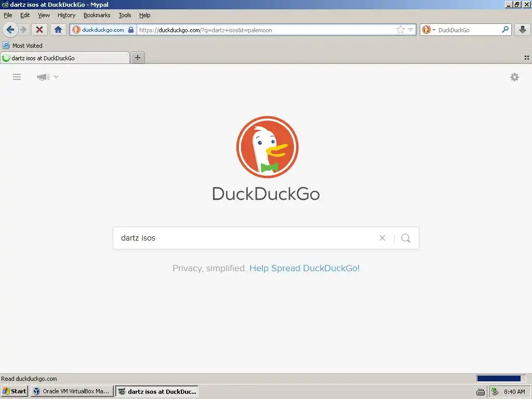Open the Edit menu
This screenshot has height=399, width=532.
click(x=25, y=15)
